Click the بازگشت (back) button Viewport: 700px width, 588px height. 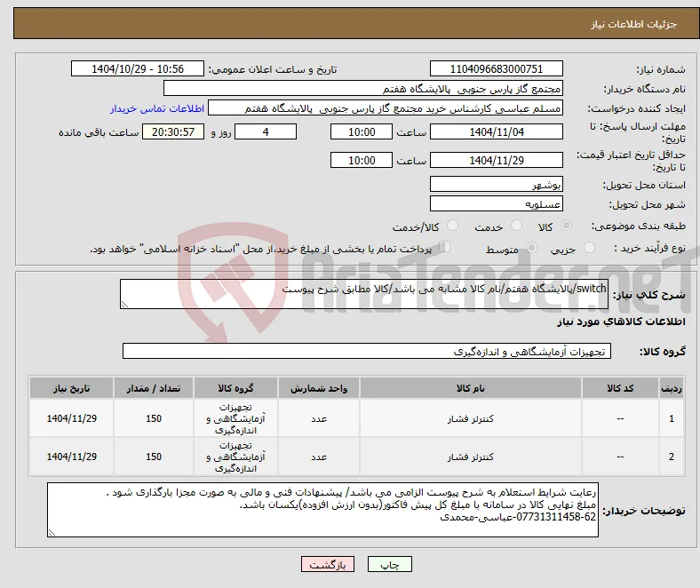pos(328,564)
